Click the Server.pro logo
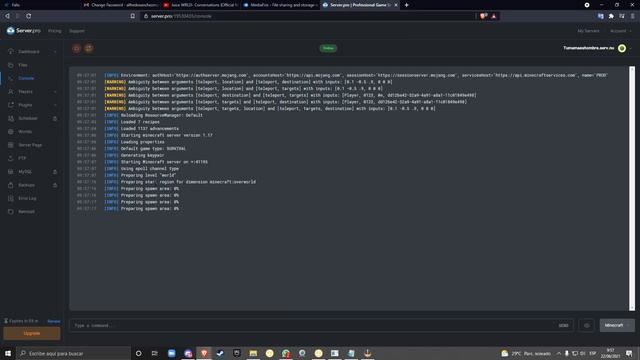The width and height of the screenshot is (640, 360). pos(23,31)
